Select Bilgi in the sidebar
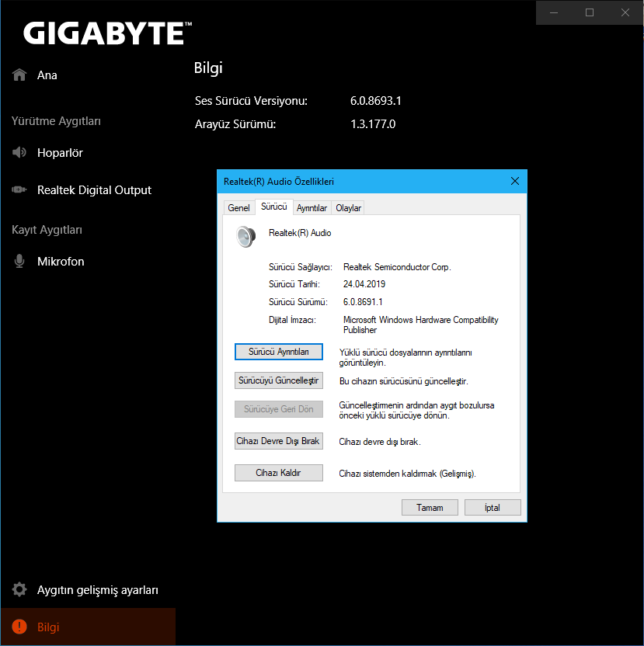This screenshot has height=646, width=644. click(88, 627)
